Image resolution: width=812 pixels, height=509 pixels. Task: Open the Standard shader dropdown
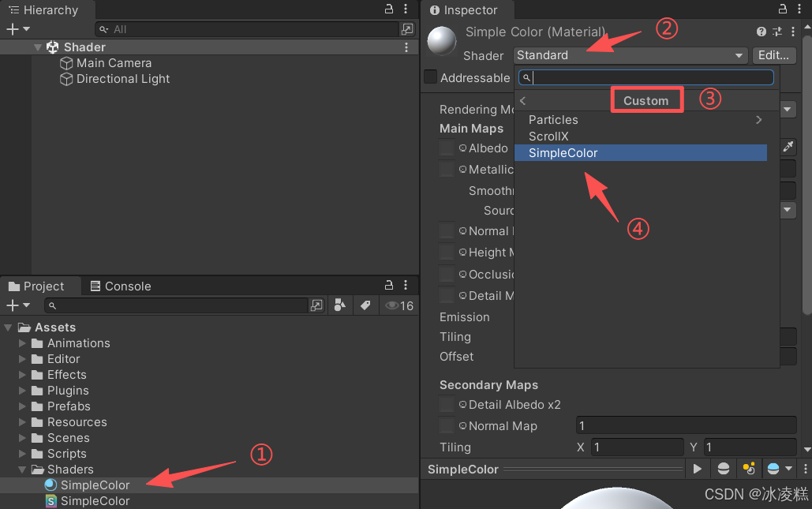coord(631,55)
